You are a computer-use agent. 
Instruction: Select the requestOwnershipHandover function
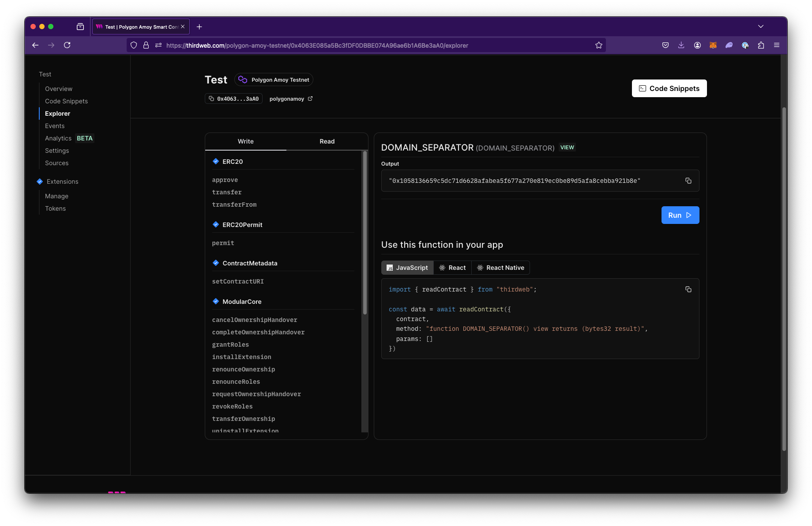point(256,394)
